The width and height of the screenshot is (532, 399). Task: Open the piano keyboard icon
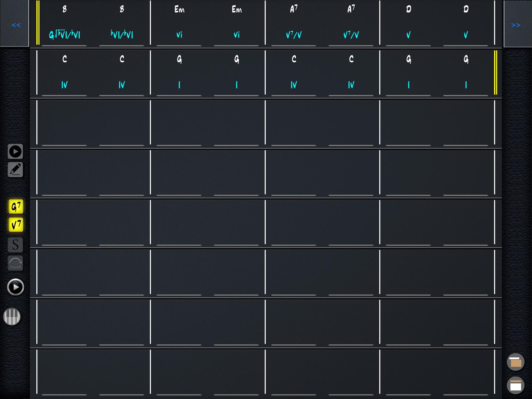(12, 317)
